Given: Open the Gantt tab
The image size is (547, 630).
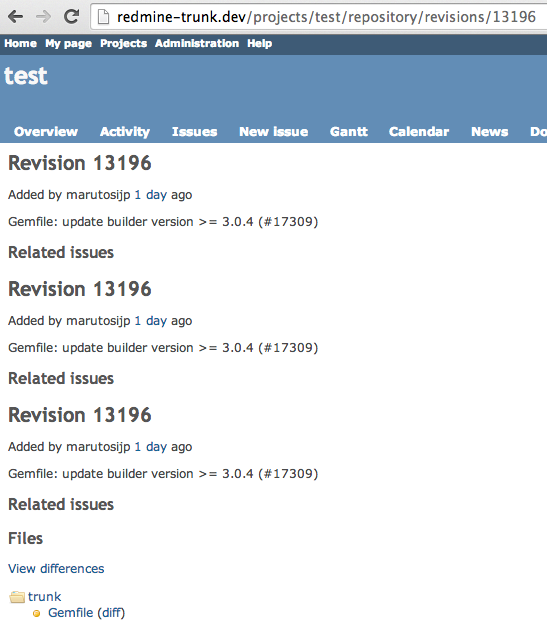Looking at the screenshot, I should tap(349, 131).
